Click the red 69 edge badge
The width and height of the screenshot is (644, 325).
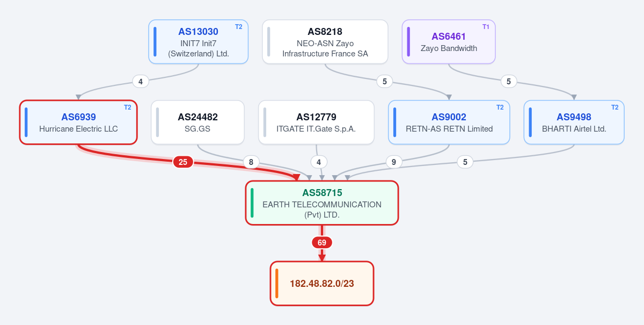322,242
